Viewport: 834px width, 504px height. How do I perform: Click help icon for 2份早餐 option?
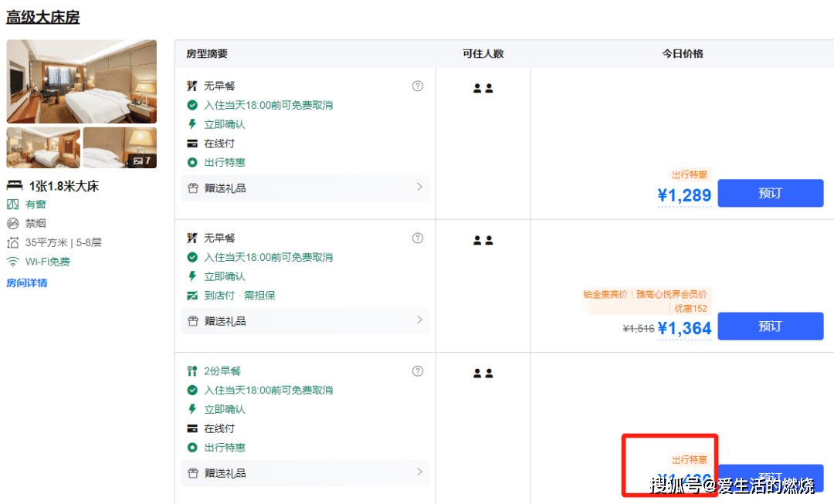418,371
